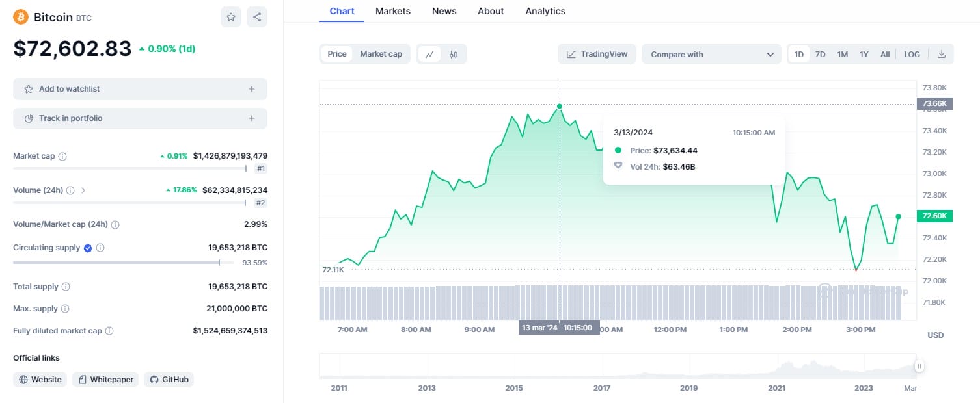Expand Volume (24h) details chevron
Screen dimensions: 980x403
coord(83,190)
